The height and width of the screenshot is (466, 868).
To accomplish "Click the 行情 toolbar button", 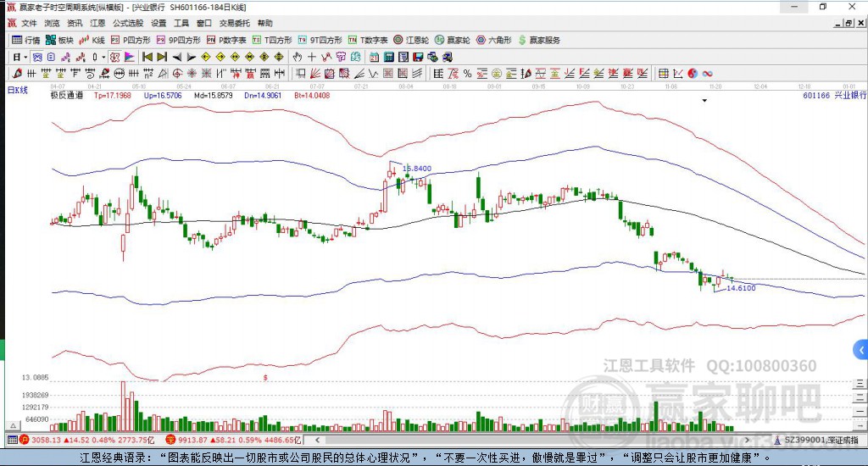I will (26, 40).
